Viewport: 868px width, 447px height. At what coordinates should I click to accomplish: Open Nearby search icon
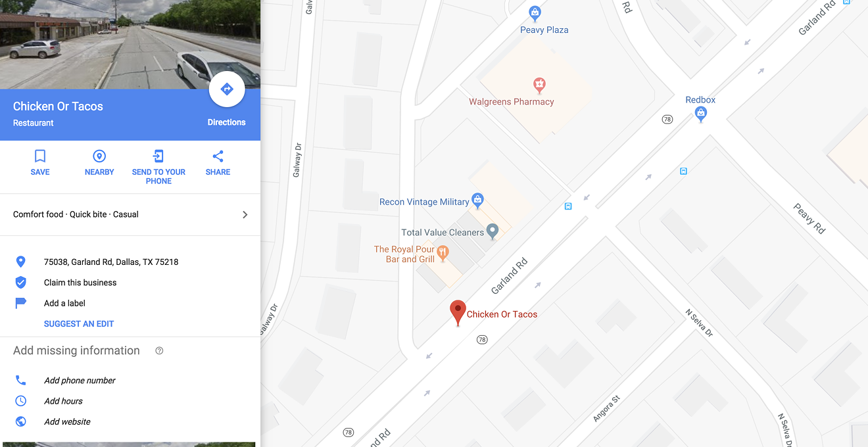[x=99, y=156]
